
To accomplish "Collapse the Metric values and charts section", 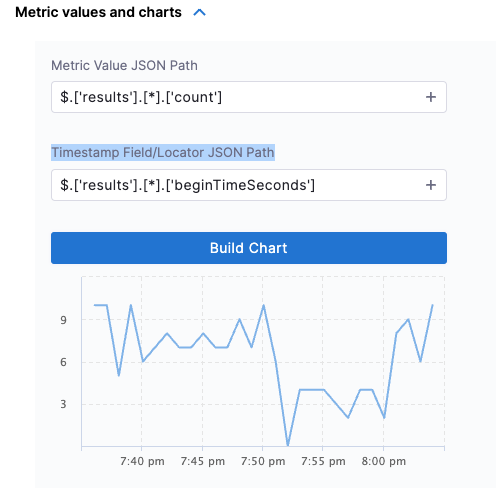I will [x=199, y=13].
